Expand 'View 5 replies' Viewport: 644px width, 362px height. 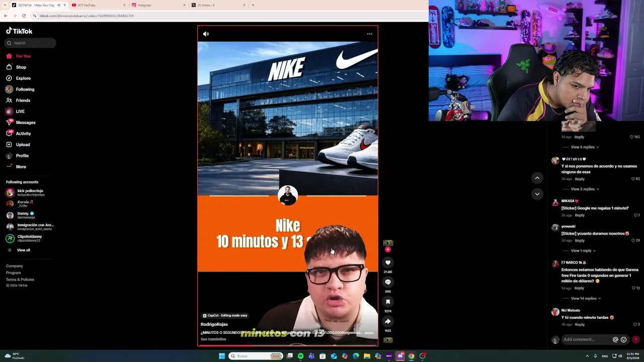tap(585, 147)
